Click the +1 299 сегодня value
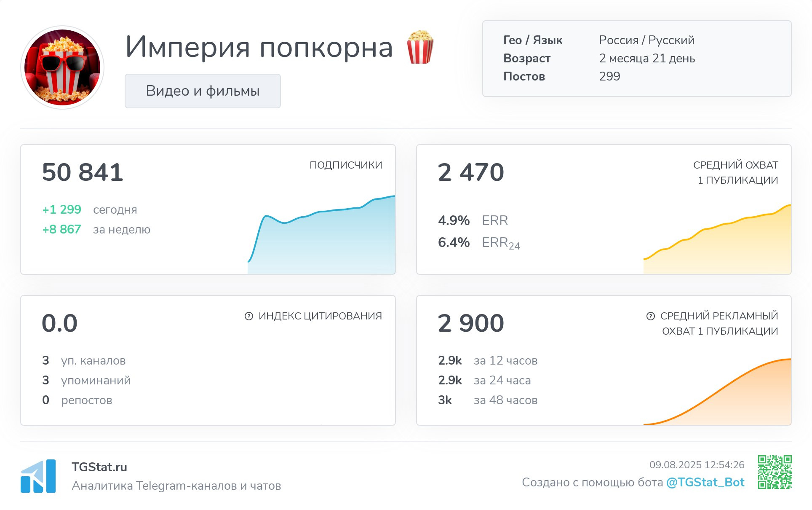The height and width of the screenshot is (510, 812). (x=61, y=209)
